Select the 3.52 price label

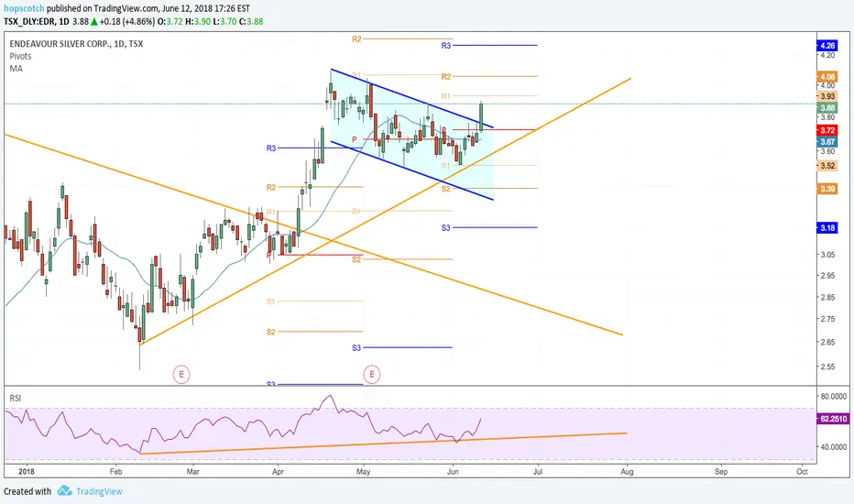(827, 166)
